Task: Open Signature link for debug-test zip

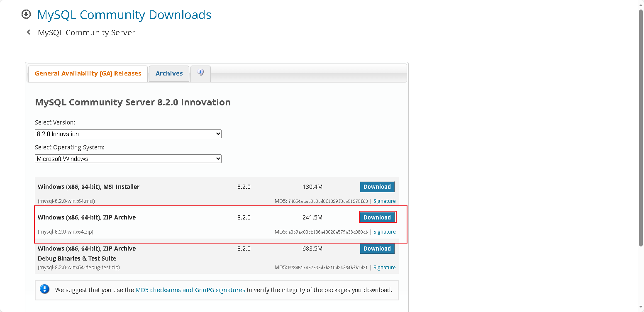Action: 384,268
